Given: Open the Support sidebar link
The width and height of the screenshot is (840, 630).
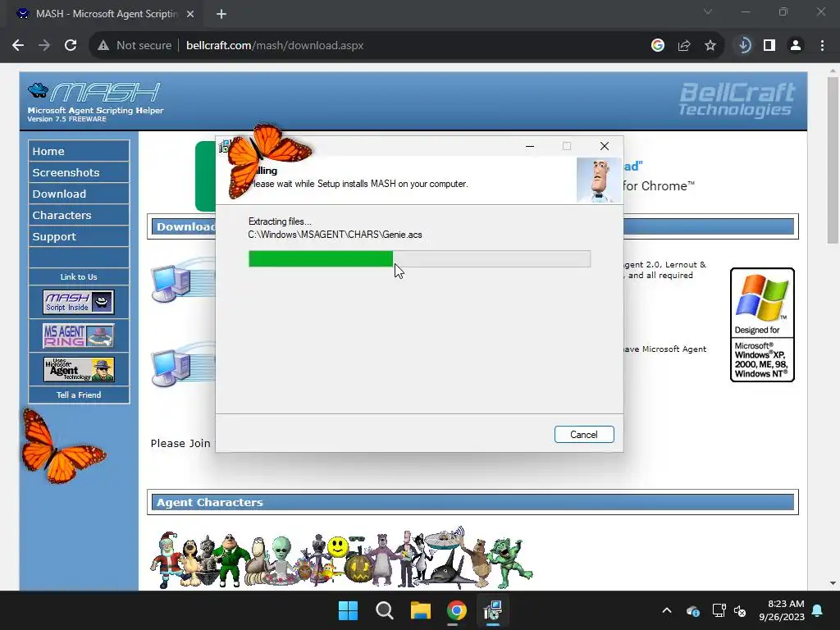Looking at the screenshot, I should [x=79, y=237].
